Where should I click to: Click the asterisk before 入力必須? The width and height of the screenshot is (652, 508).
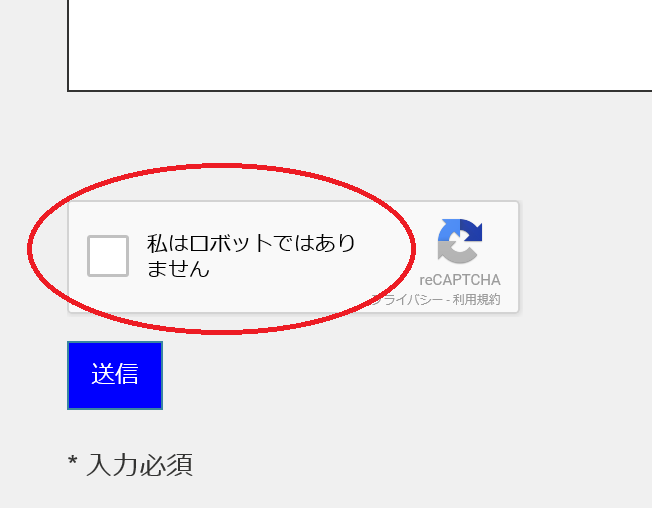point(72,461)
